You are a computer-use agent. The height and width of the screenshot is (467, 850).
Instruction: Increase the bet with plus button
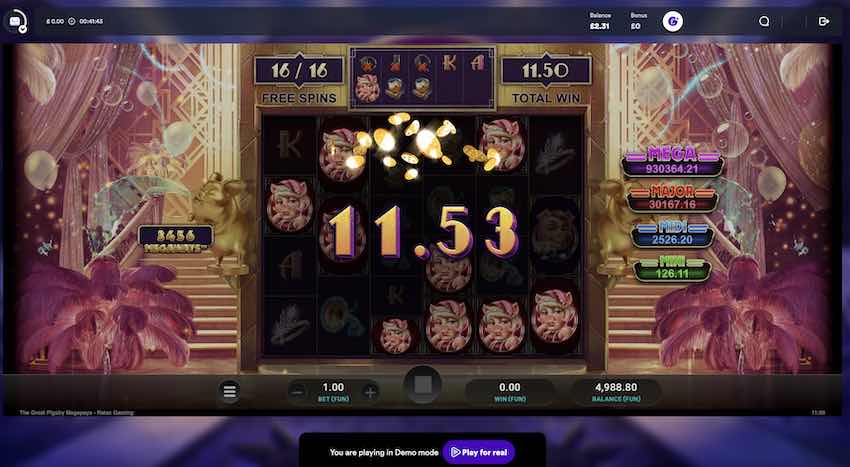point(370,392)
